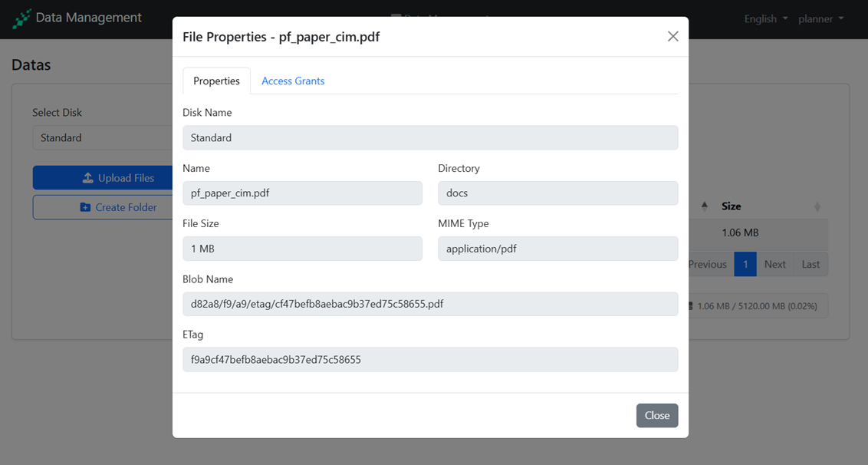This screenshot has width=868, height=465.
Task: Open the English language dropdown
Action: point(765,18)
